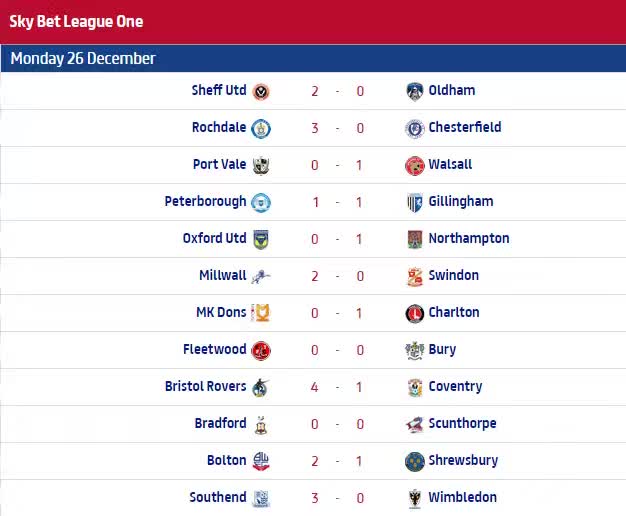
Task: Open the MK Dons 0-1 Charlton score
Action: coord(337,313)
